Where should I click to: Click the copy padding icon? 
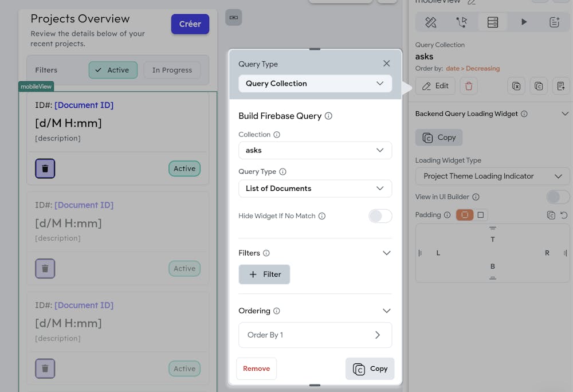click(x=551, y=215)
